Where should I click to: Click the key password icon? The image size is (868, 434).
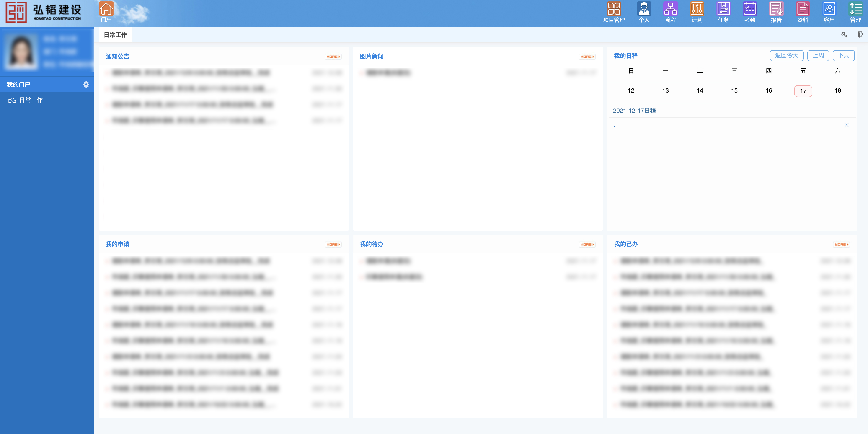pos(844,34)
